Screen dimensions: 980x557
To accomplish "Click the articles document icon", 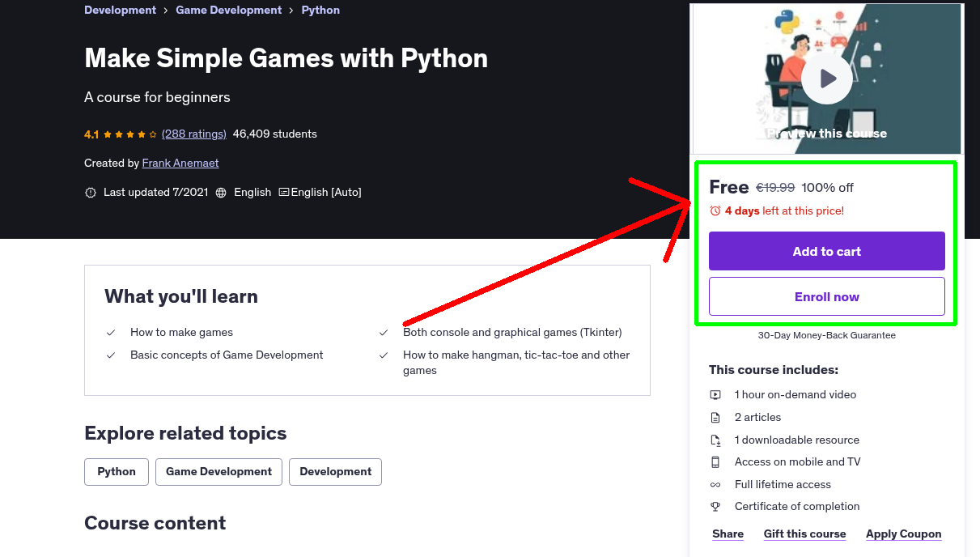I will click(x=715, y=418).
